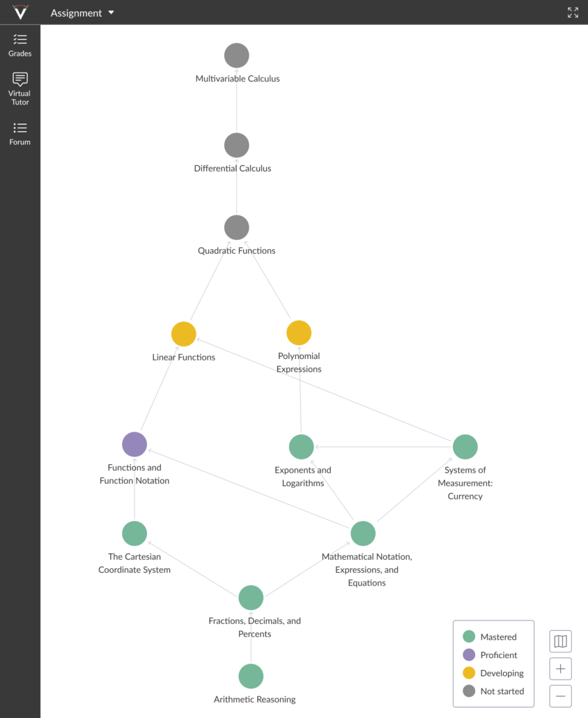588x718 pixels.
Task: Select the Multivariable Calculus node
Action: tap(237, 56)
